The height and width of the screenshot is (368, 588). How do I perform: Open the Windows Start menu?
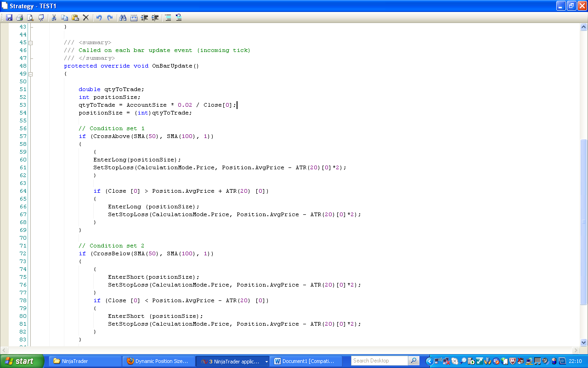pos(22,361)
